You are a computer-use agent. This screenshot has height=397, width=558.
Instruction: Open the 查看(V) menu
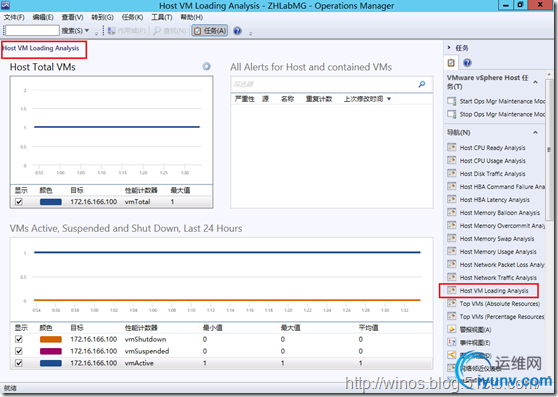tap(72, 17)
